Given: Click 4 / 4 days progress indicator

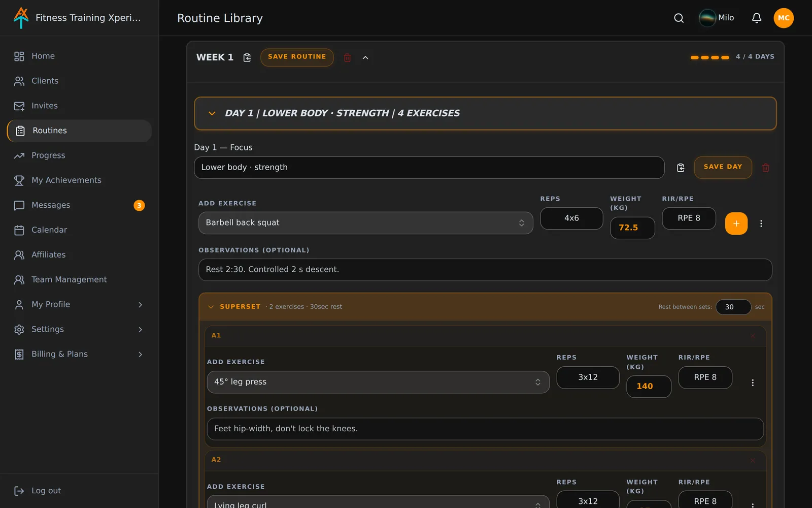Looking at the screenshot, I should [x=732, y=57].
